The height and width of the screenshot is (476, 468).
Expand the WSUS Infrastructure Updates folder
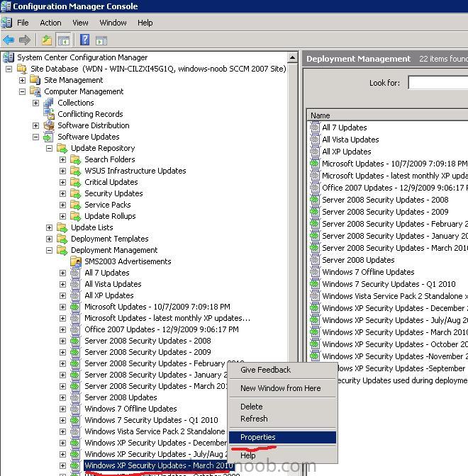point(62,171)
